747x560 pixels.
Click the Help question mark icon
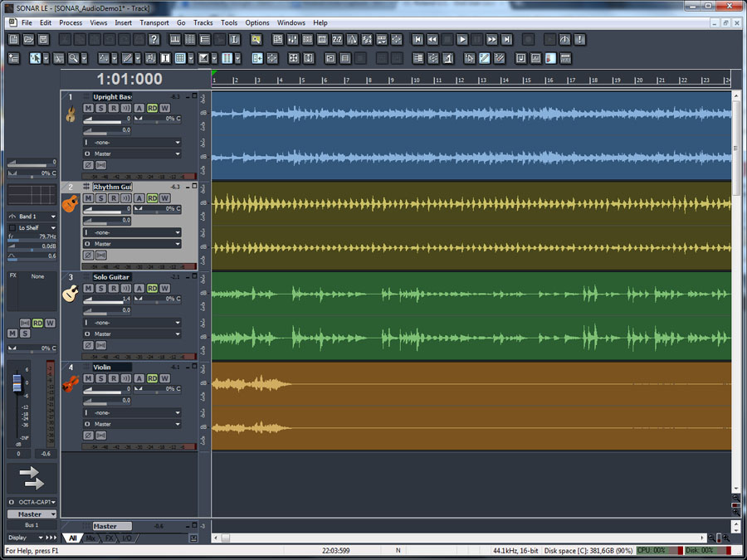[x=154, y=39]
